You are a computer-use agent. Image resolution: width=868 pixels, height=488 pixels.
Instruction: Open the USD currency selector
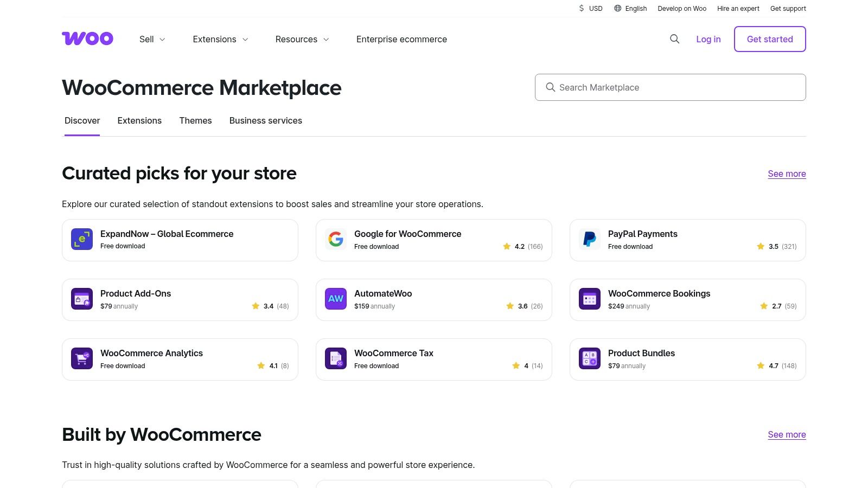[590, 8]
